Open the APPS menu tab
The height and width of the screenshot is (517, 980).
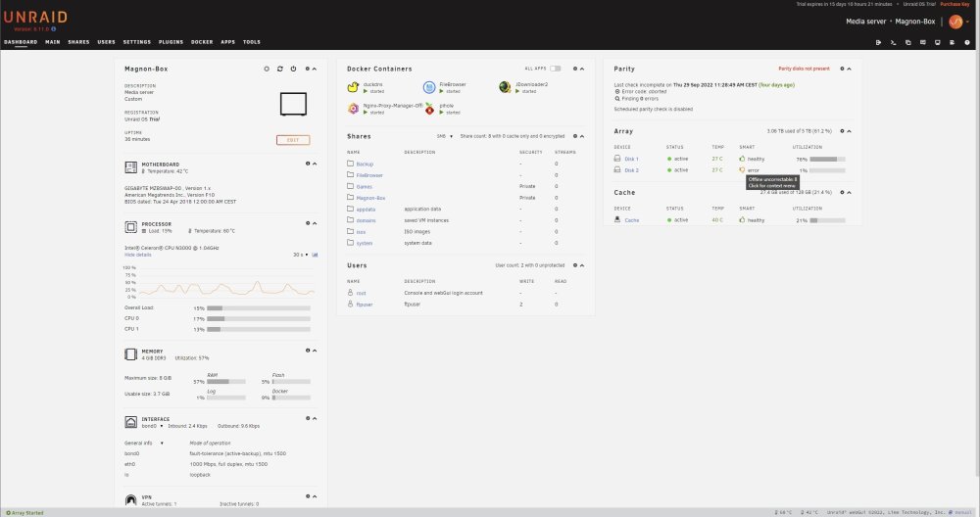click(x=228, y=42)
